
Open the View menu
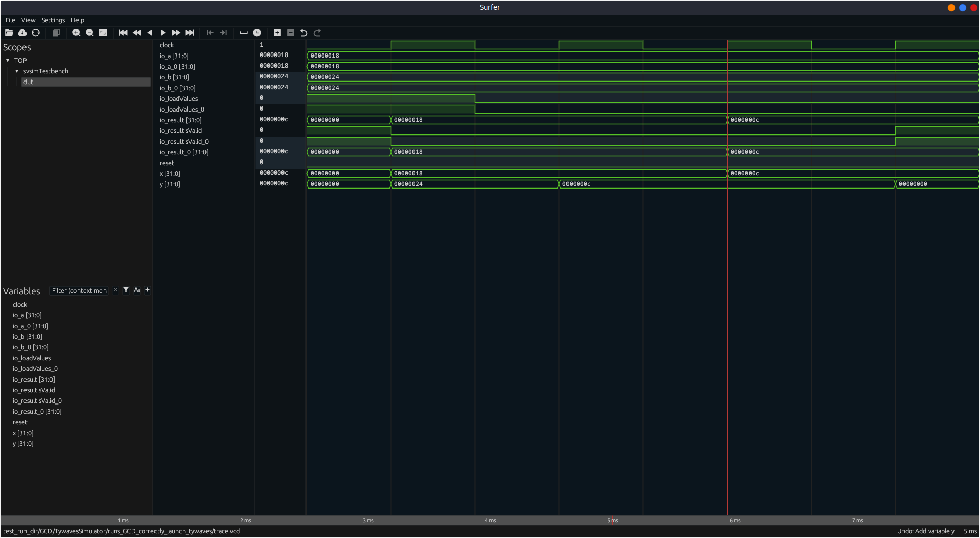[28, 20]
